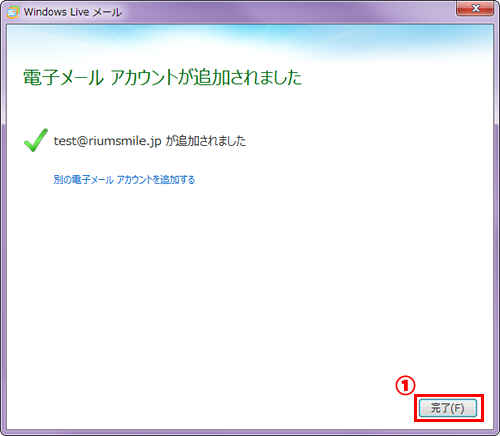Click the が追加されました text after the email address
Image resolution: width=500 pixels, height=436 pixels.
click(206, 141)
